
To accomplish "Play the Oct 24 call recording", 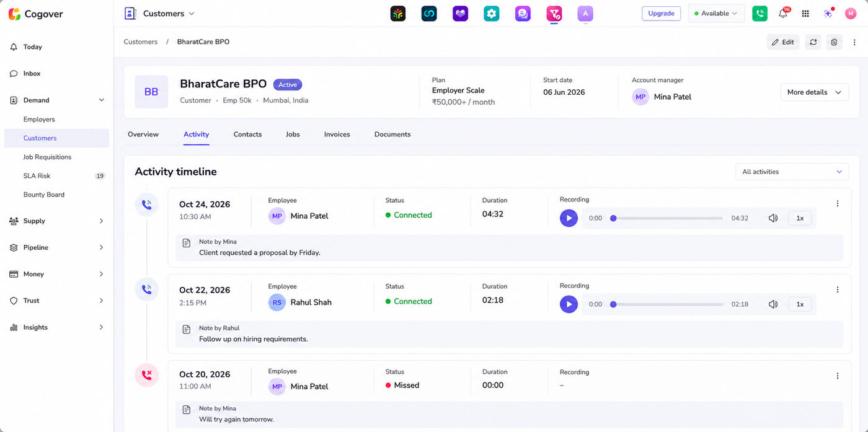I will pos(569,218).
